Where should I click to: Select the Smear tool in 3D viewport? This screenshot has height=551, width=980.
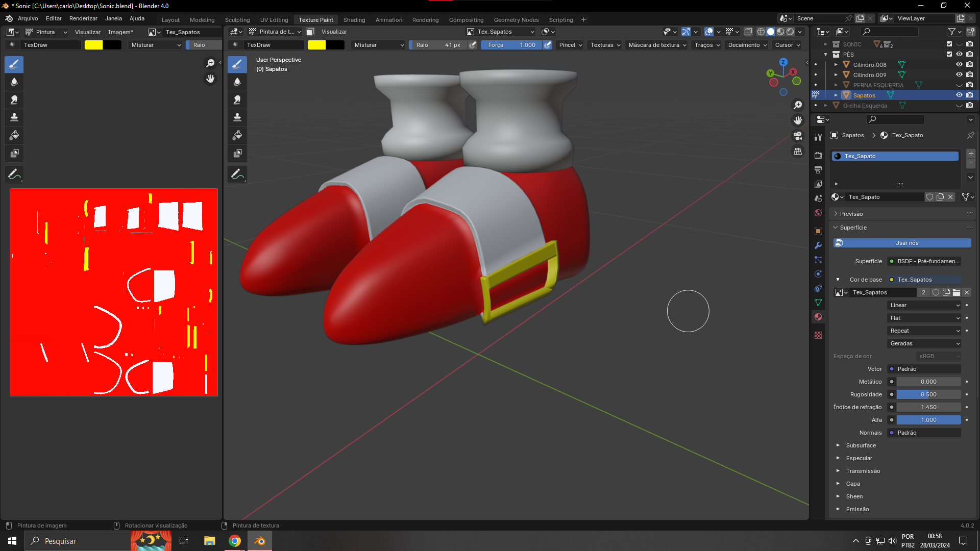pyautogui.click(x=237, y=100)
